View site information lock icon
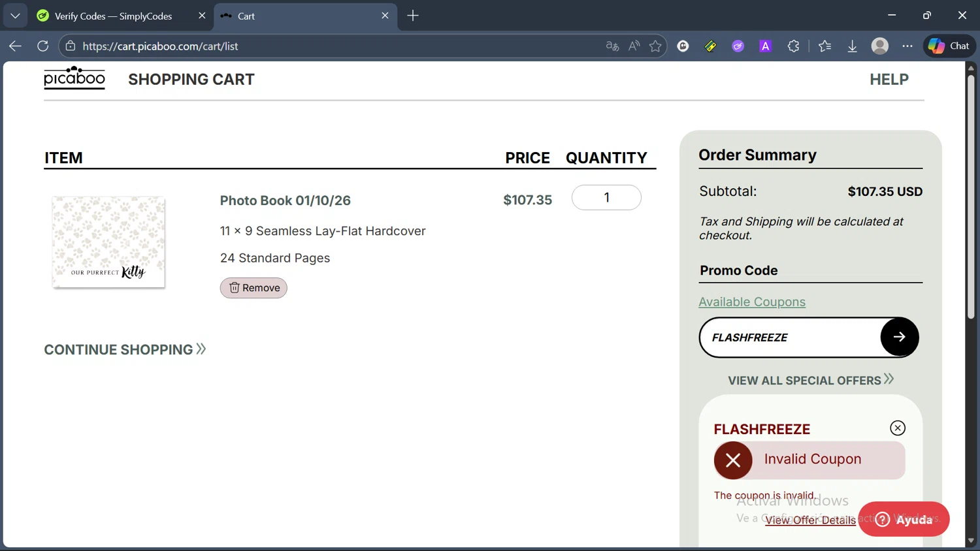The width and height of the screenshot is (980, 551). click(71, 46)
